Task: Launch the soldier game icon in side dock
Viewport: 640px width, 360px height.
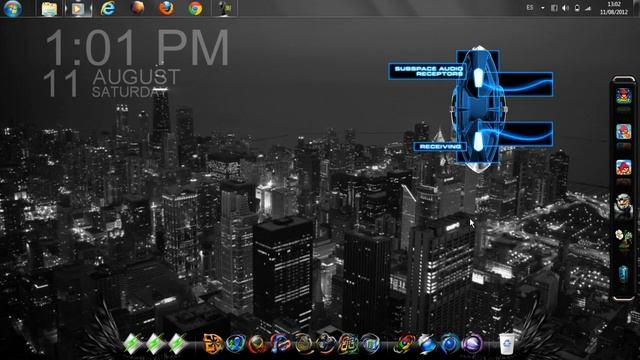Action: coord(623,205)
